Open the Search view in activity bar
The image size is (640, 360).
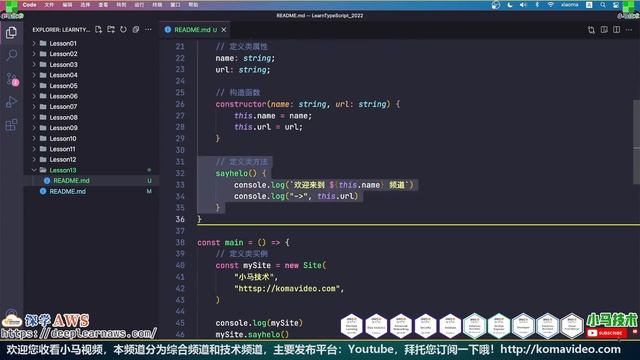(11, 55)
